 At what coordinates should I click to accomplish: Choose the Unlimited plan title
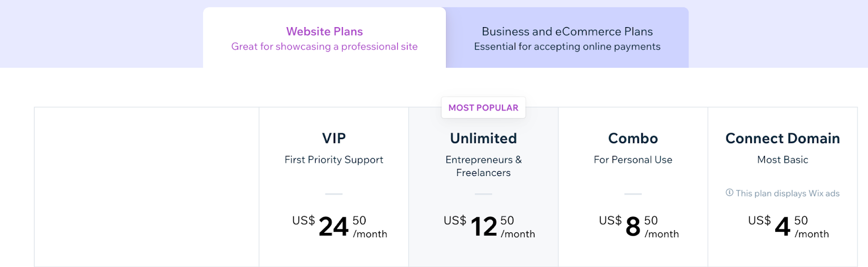pos(483,139)
